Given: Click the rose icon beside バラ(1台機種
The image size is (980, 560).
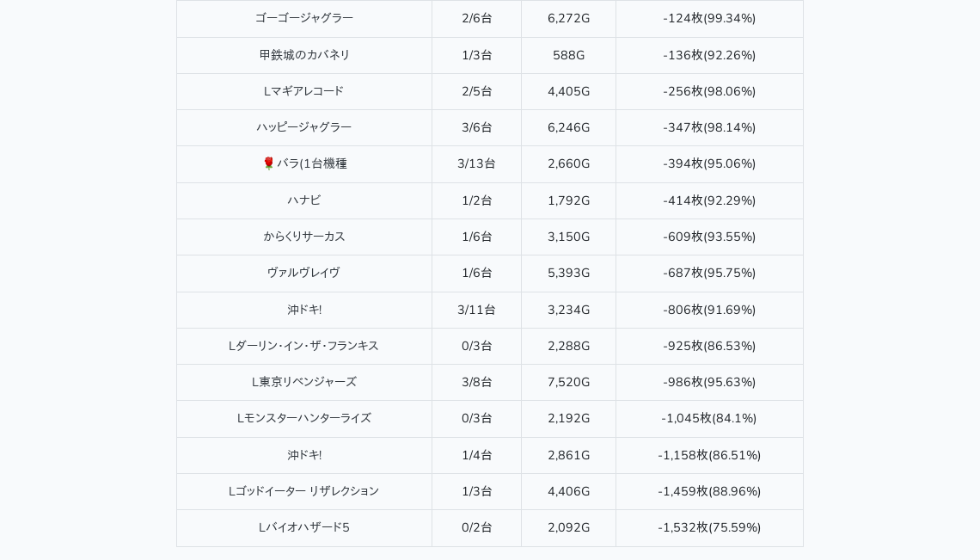Looking at the screenshot, I should (268, 163).
